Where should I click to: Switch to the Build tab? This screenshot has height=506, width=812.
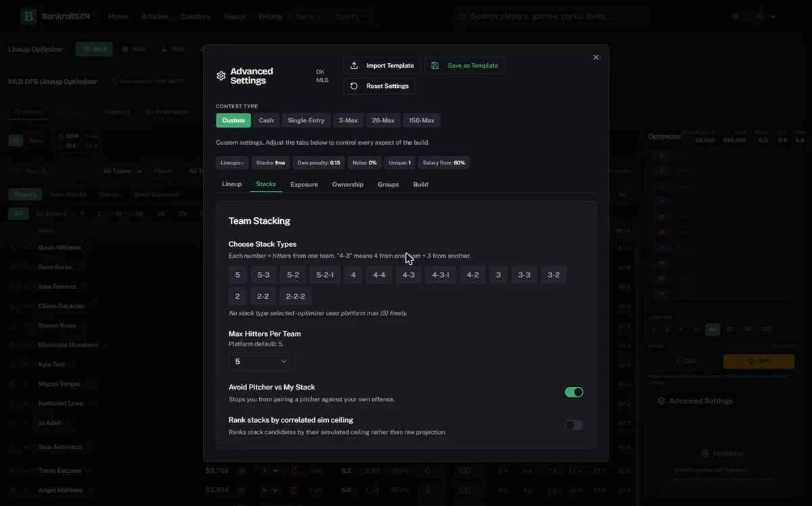(421, 184)
